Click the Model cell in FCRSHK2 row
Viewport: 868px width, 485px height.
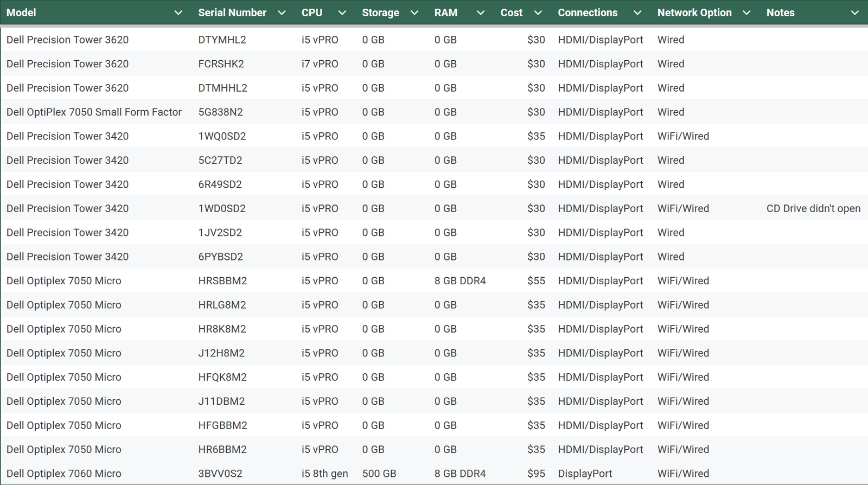[x=68, y=64]
